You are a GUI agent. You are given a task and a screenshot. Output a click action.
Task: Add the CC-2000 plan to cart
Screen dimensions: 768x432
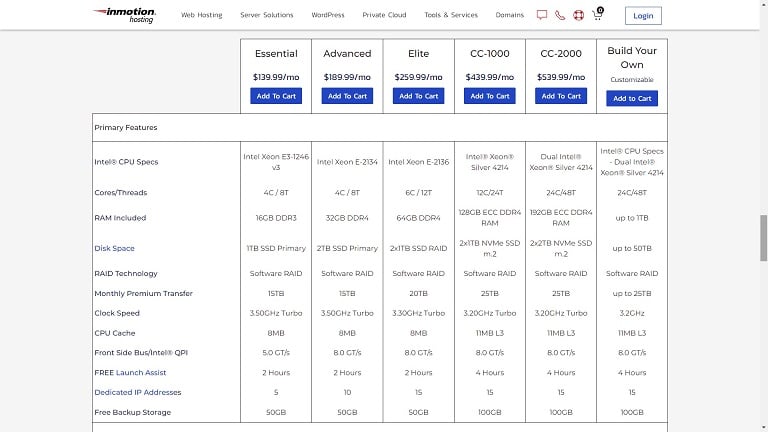pos(561,96)
